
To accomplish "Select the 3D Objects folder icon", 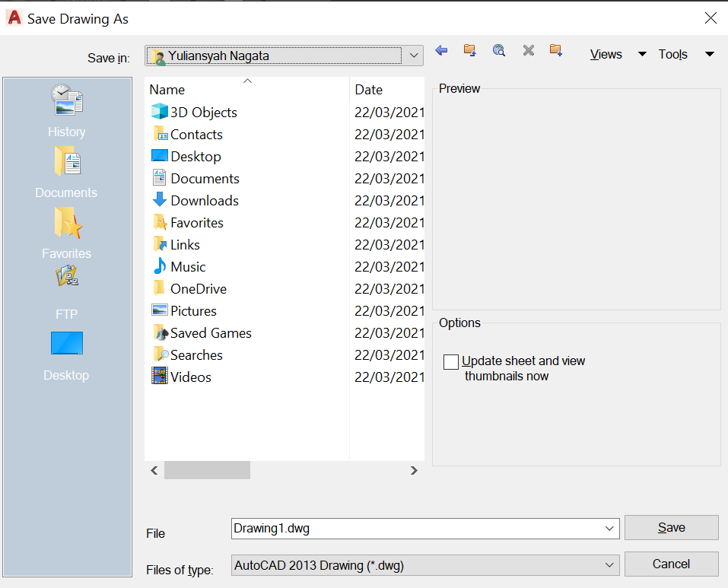I will [x=159, y=111].
